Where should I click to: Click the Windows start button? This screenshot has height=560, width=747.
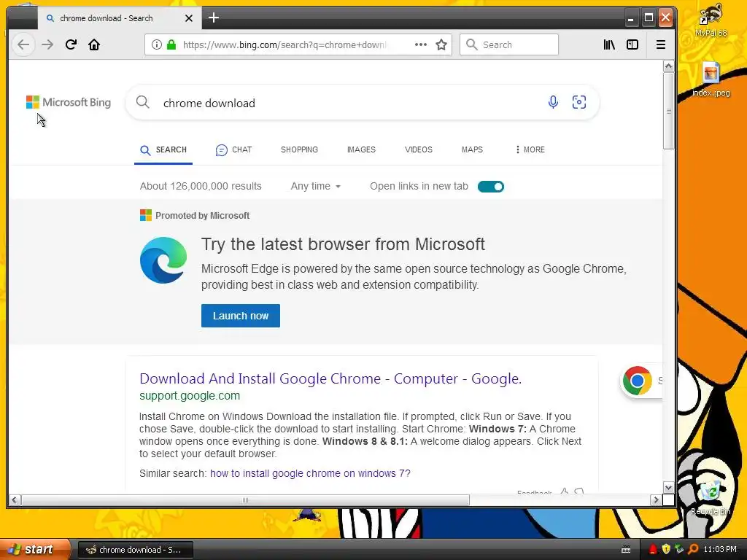pyautogui.click(x=34, y=550)
